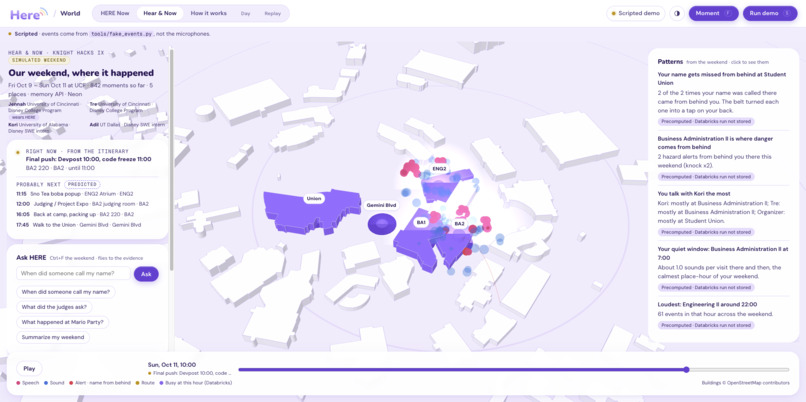Click the 'wears HERE' tag under Jennah
This screenshot has height=402, width=806.
click(x=25, y=117)
